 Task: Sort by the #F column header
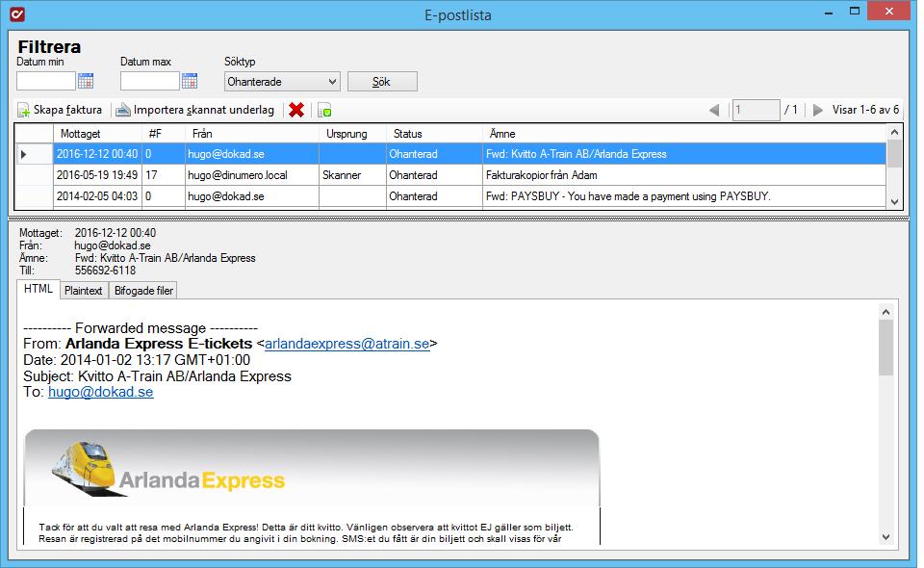click(163, 134)
